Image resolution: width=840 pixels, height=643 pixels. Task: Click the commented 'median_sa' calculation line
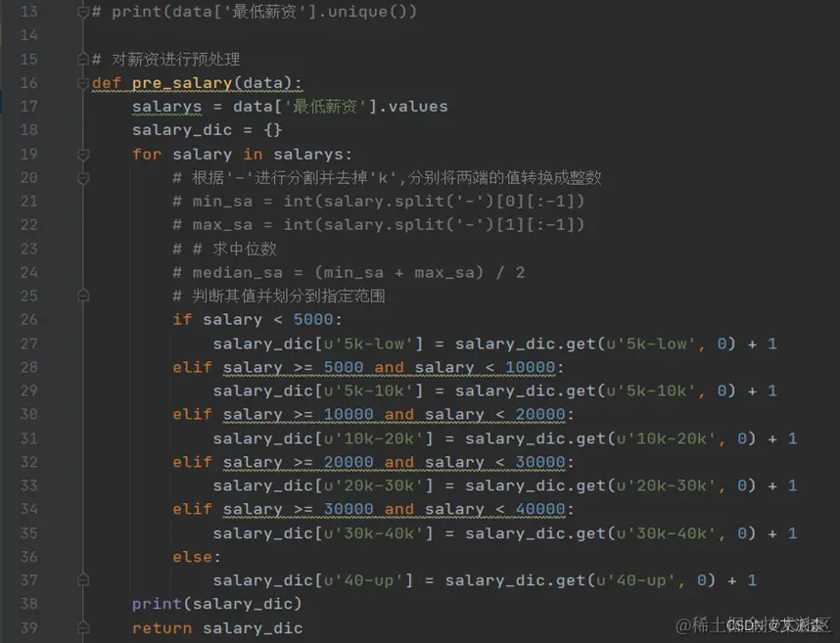[x=349, y=272]
